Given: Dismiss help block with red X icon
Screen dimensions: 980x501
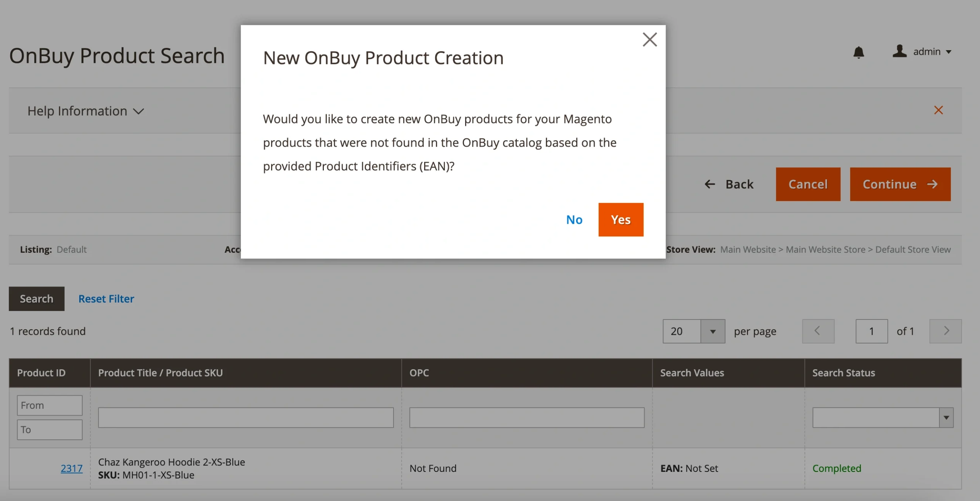Looking at the screenshot, I should [x=938, y=110].
